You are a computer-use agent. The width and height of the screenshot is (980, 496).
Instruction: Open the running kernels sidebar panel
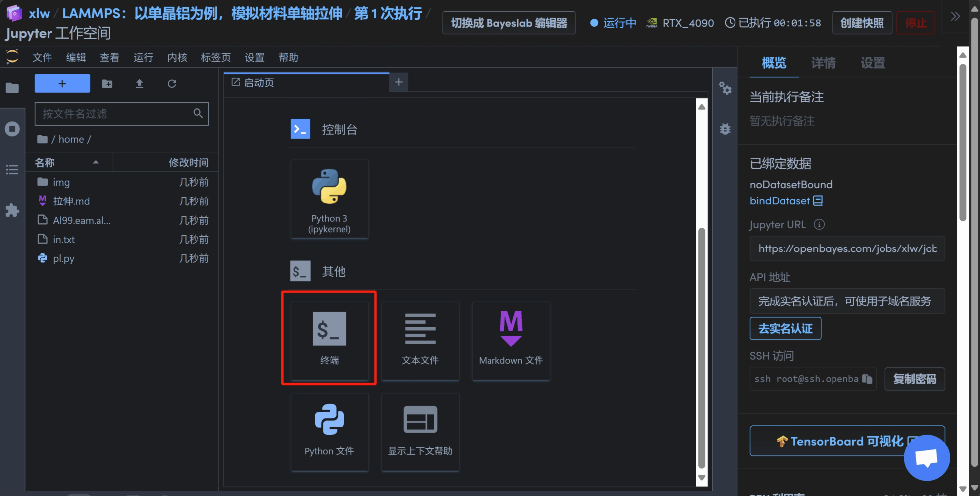[x=12, y=129]
